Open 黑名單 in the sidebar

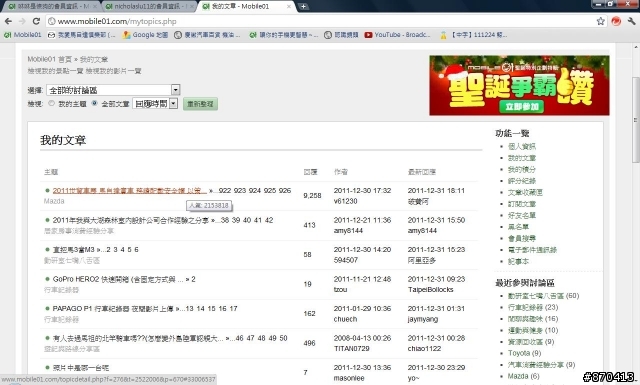tap(518, 227)
